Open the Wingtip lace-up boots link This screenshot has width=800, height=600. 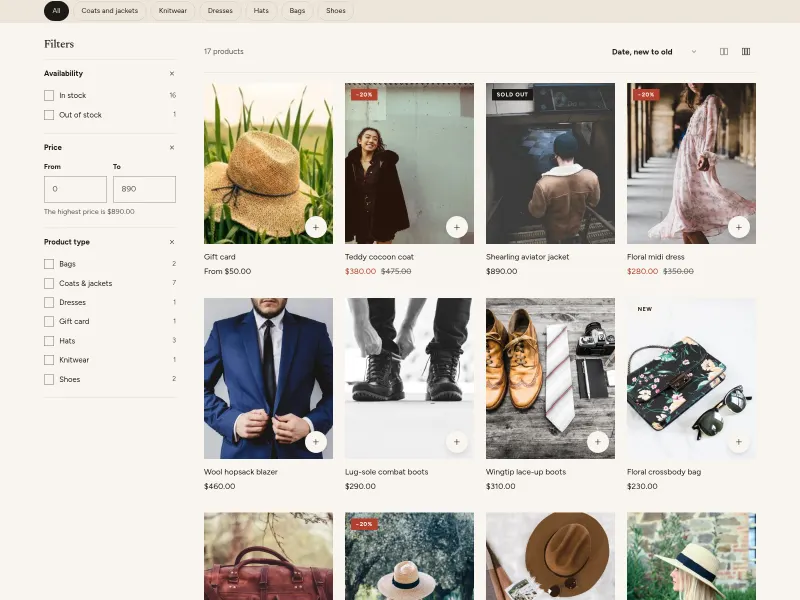pyautogui.click(x=526, y=472)
